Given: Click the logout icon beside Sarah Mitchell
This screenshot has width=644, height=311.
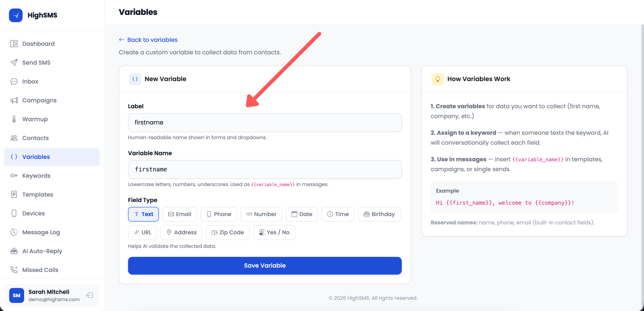Looking at the screenshot, I should (90, 295).
